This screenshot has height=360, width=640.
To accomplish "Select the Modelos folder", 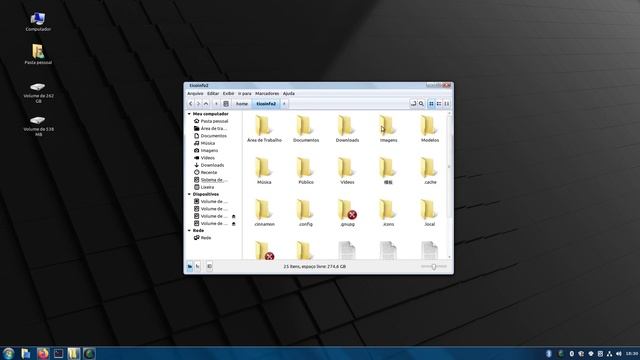I will click(x=429, y=129).
